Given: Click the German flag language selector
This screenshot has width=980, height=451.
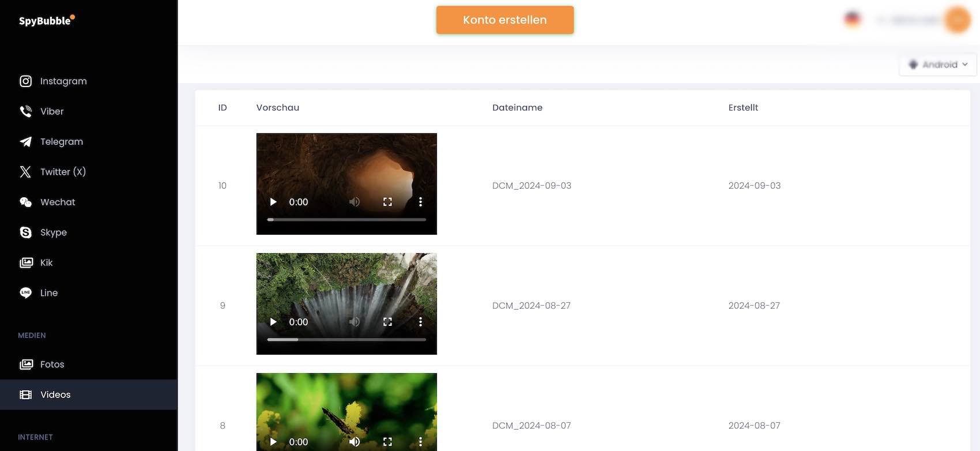Looking at the screenshot, I should click(x=853, y=20).
